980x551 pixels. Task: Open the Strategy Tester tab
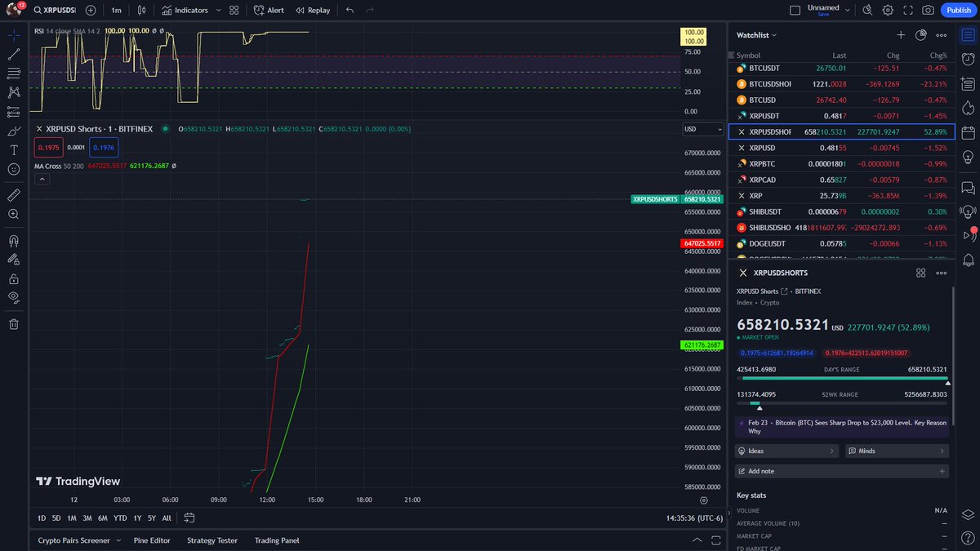point(212,540)
